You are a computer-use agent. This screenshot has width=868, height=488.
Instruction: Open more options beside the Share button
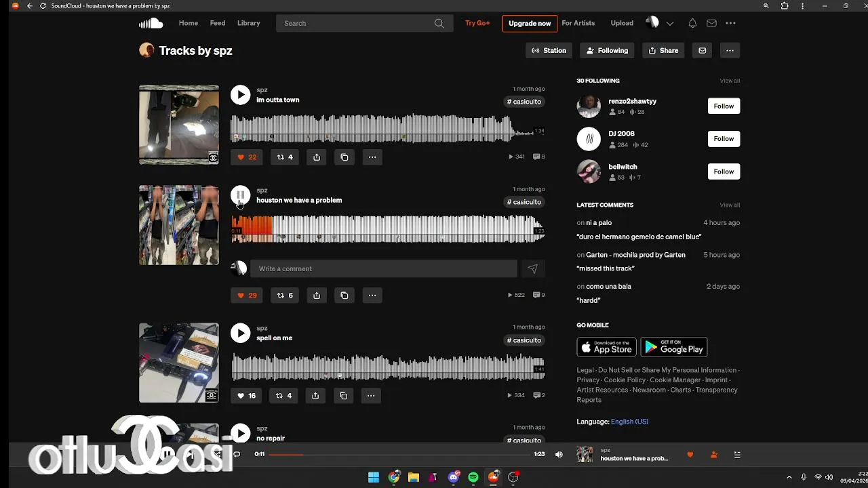point(730,50)
